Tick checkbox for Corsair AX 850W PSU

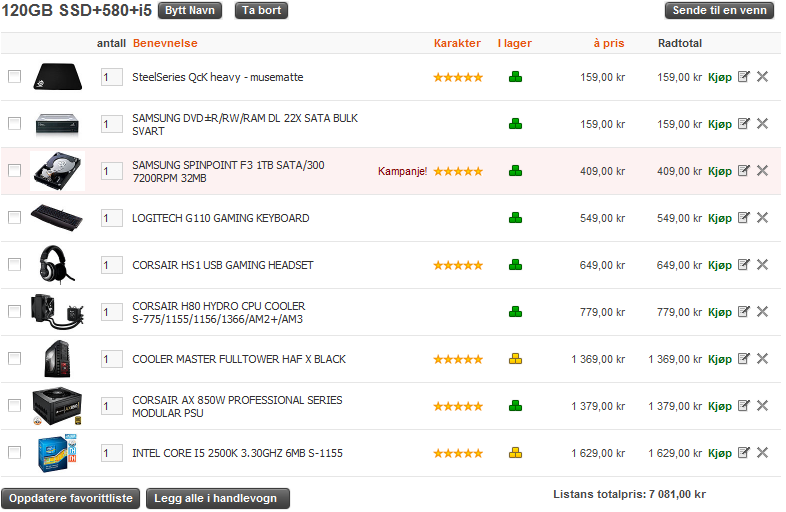click(15, 406)
